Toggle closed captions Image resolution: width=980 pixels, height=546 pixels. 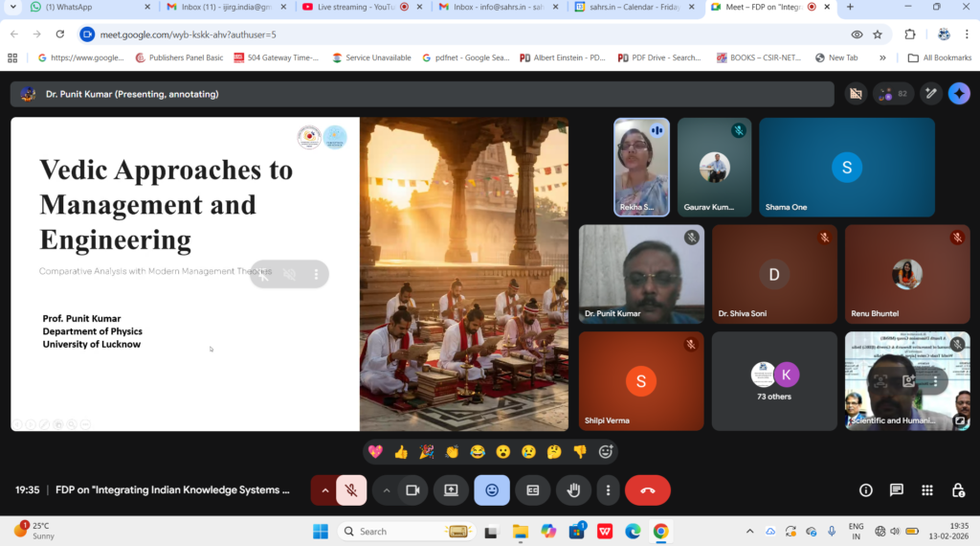click(532, 490)
